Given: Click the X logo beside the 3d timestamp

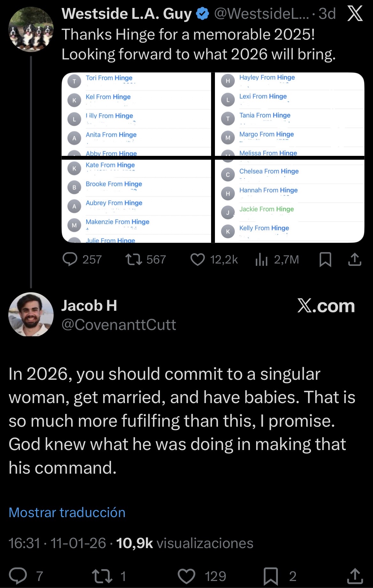Looking at the screenshot, I should [355, 14].
